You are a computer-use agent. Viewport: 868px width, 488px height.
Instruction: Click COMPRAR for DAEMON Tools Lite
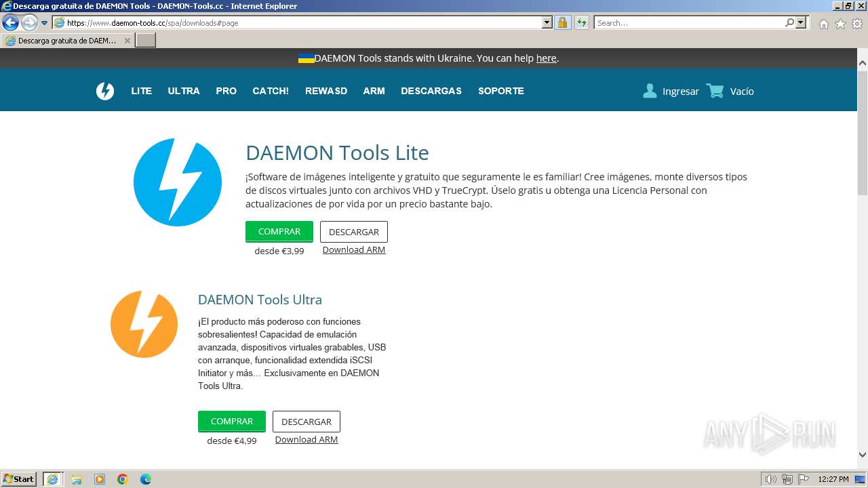coord(279,231)
